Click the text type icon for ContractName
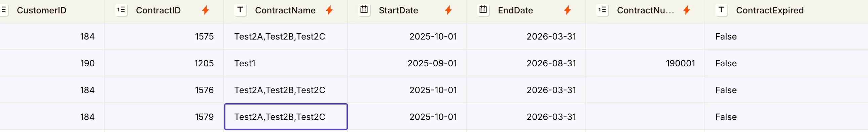This screenshot has height=132, width=868. coord(240,10)
